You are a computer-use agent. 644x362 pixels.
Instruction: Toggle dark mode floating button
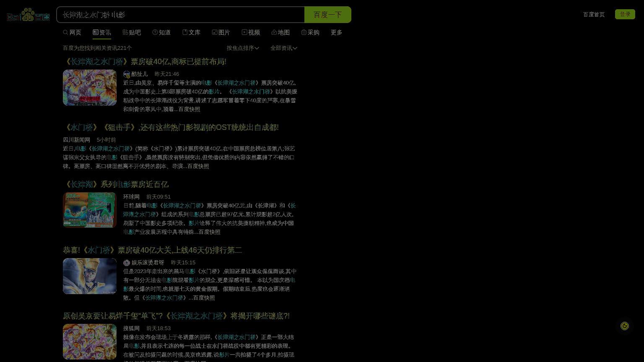pos(625,326)
